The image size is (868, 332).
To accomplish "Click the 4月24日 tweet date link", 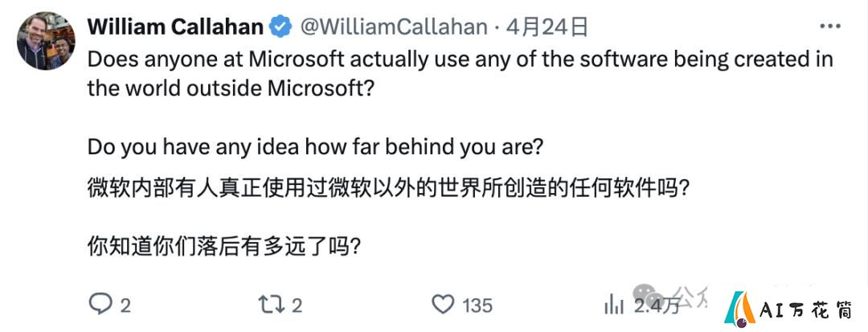I will (546, 27).
